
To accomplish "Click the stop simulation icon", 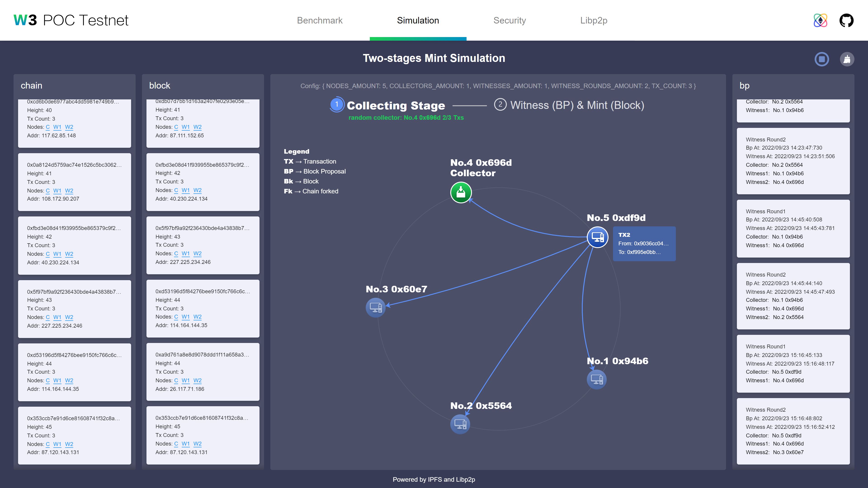I will (821, 59).
